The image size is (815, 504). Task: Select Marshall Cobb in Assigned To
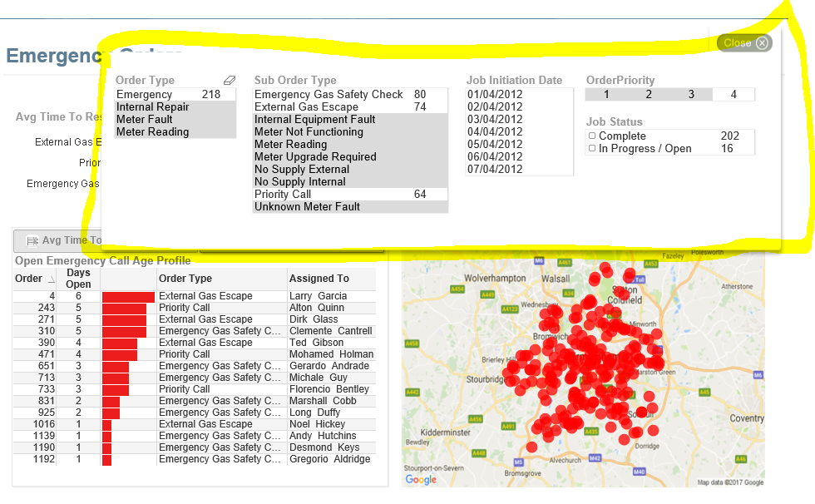323,401
